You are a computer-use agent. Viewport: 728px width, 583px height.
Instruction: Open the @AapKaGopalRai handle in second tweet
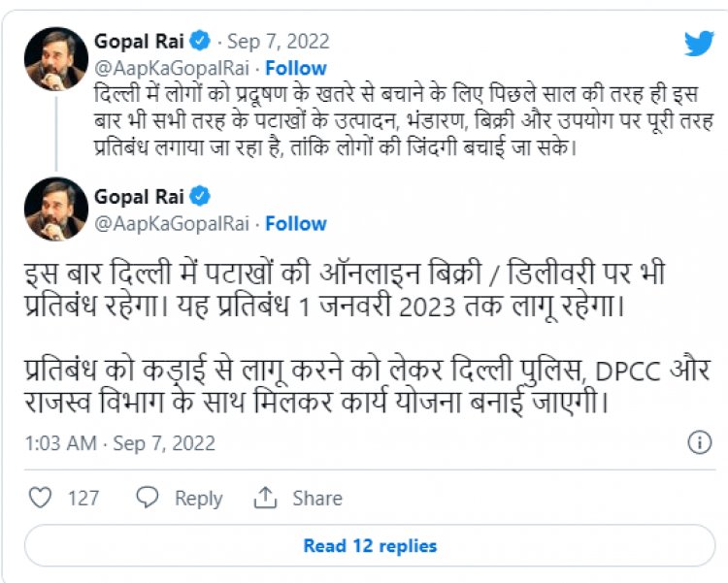click(171, 224)
